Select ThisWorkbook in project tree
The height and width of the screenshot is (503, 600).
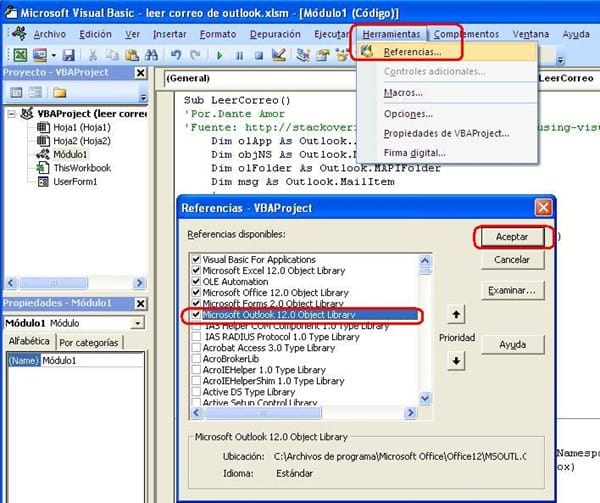[82, 168]
